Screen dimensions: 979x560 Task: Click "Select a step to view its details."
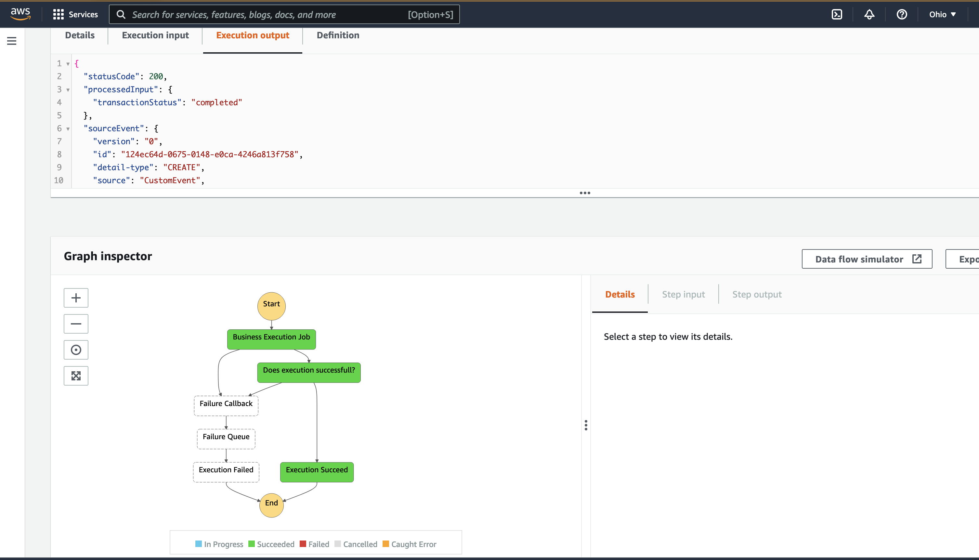(x=668, y=337)
